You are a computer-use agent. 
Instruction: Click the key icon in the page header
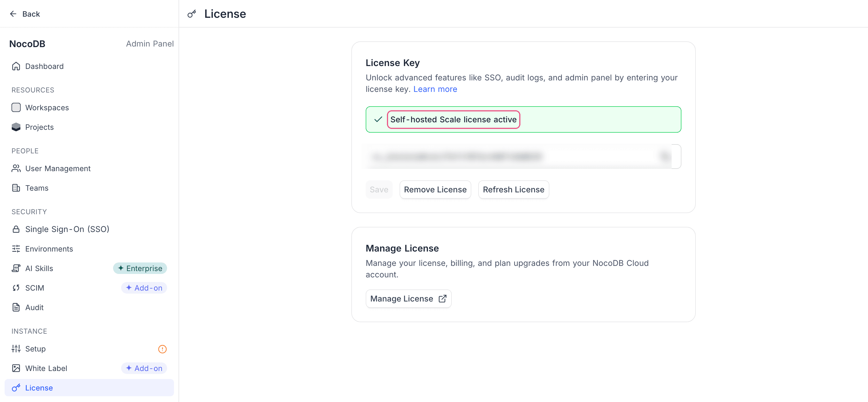[x=192, y=14]
